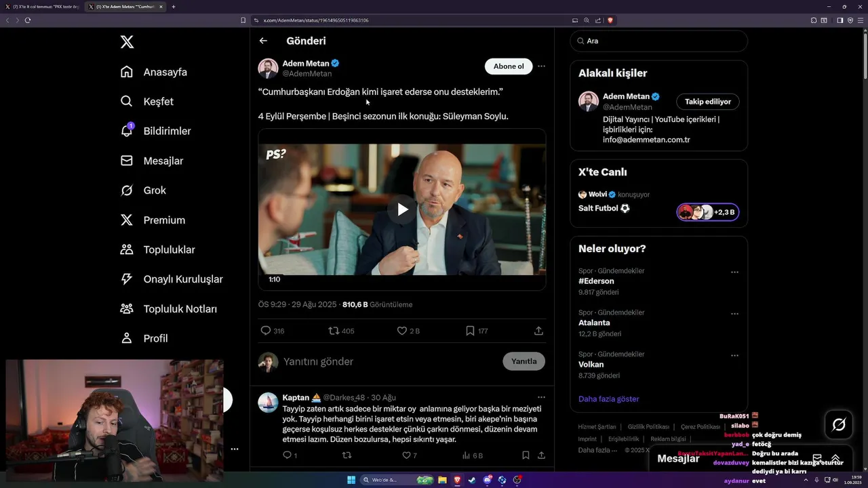
Task: Open Steam from the taskbar
Action: point(472,480)
